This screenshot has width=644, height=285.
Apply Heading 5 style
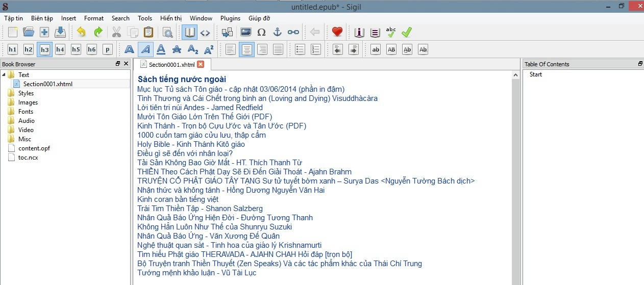[x=76, y=49]
